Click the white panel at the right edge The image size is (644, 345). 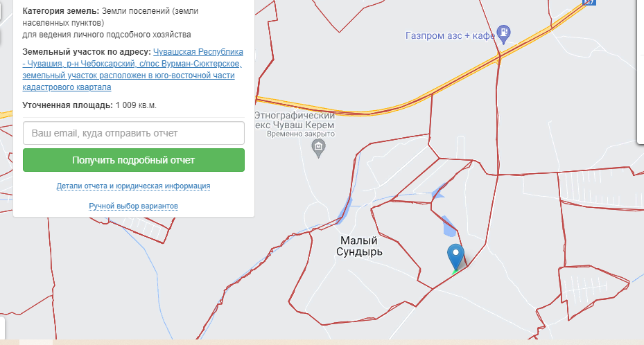(x=641, y=72)
